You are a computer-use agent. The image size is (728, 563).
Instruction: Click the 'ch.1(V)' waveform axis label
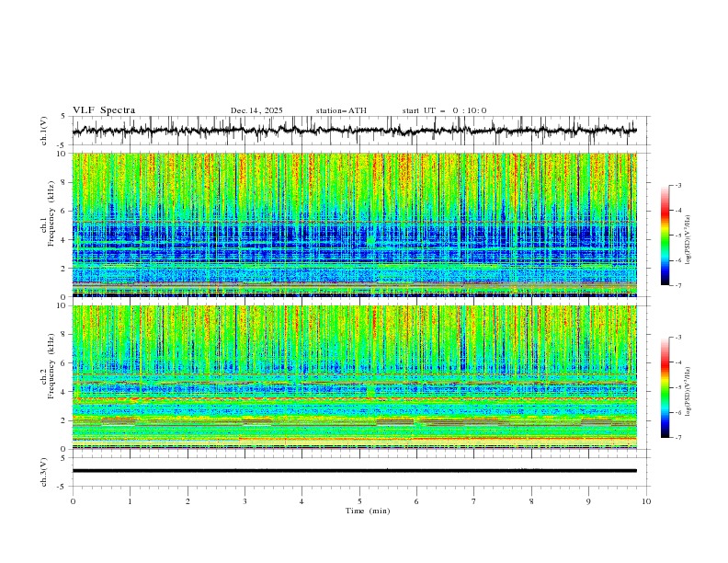[x=44, y=131]
